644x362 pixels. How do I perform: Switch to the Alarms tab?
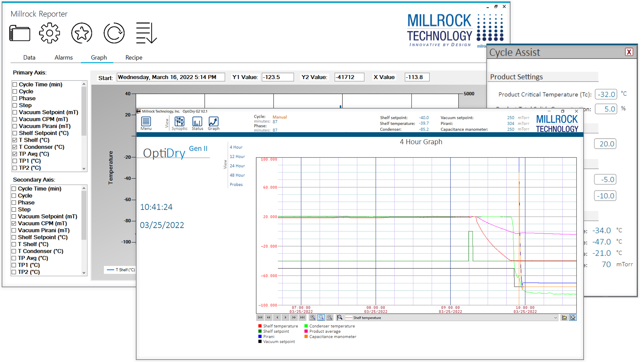[64, 57]
